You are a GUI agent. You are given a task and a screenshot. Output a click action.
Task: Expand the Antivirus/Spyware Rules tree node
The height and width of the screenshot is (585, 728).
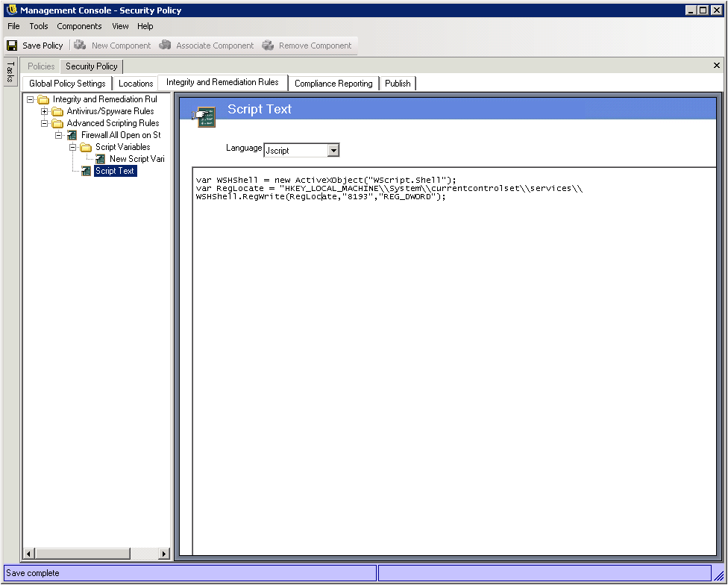click(45, 111)
